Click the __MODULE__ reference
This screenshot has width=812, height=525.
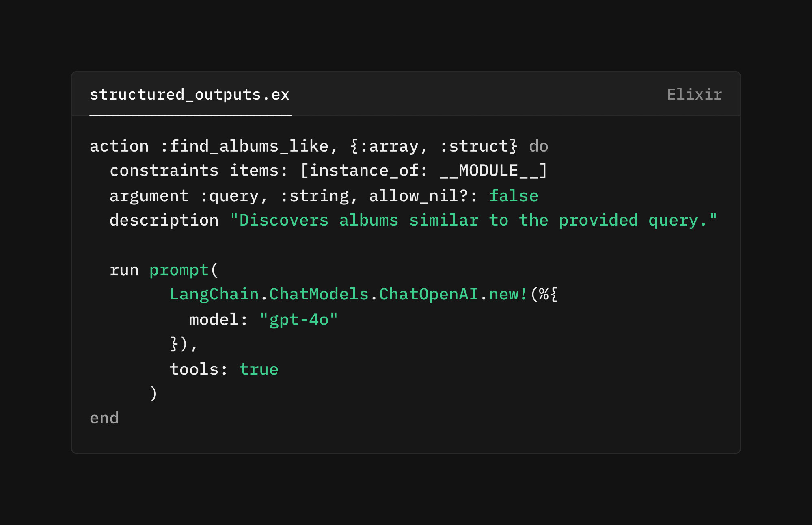[x=489, y=171]
